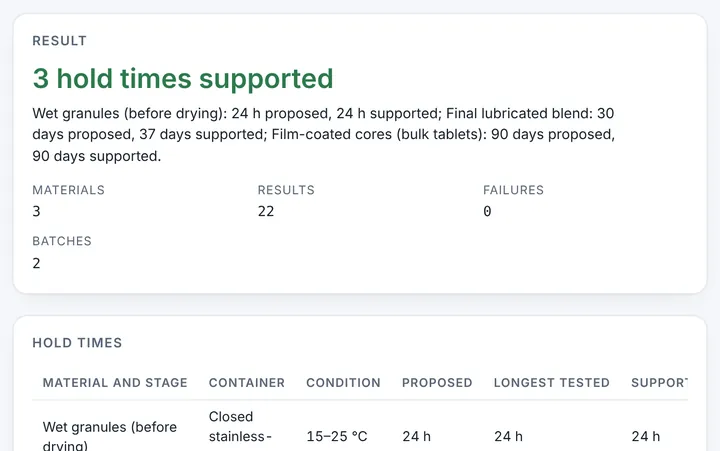Screen dimensions: 720x451
Task: Click the partially visible SUPPORT column header
Action: (x=659, y=383)
